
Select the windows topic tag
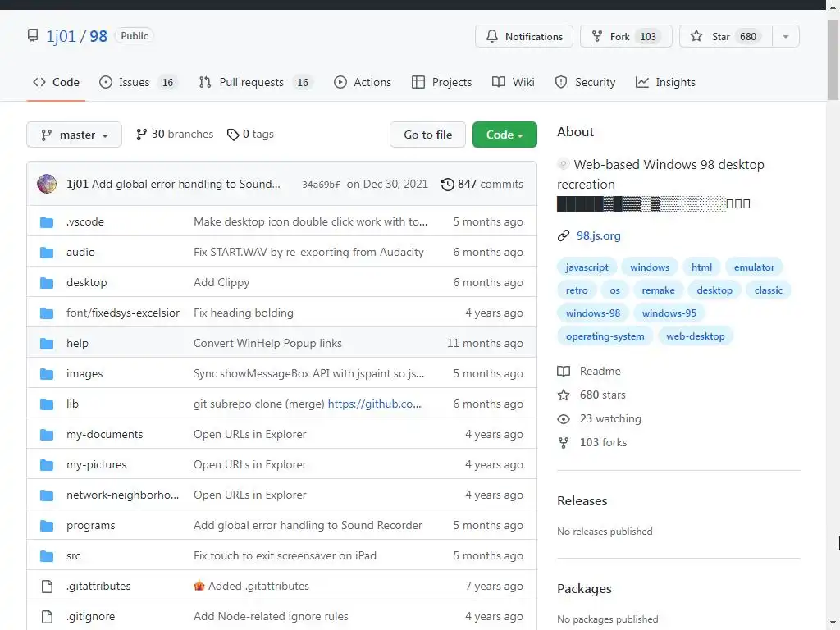(x=650, y=267)
